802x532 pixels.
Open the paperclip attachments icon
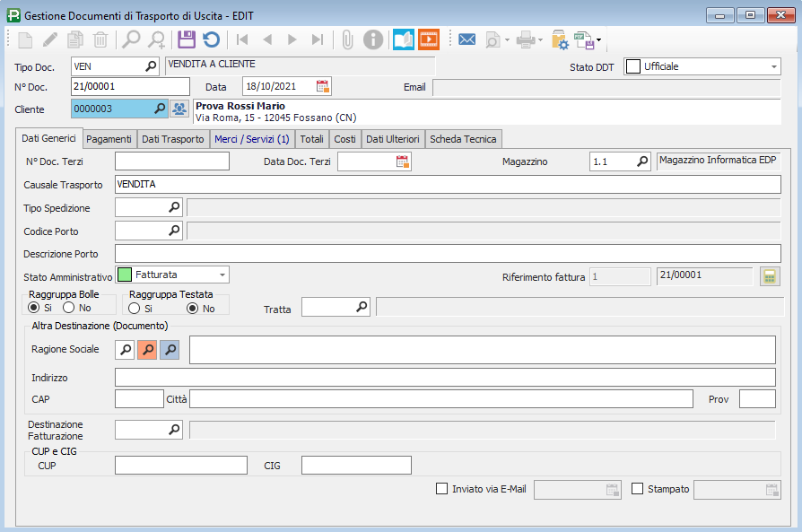click(x=348, y=39)
